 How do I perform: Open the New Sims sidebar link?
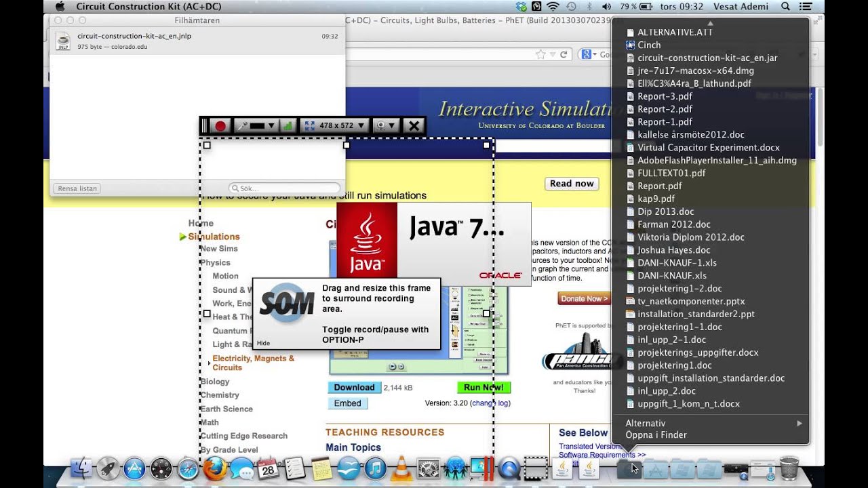coord(218,249)
